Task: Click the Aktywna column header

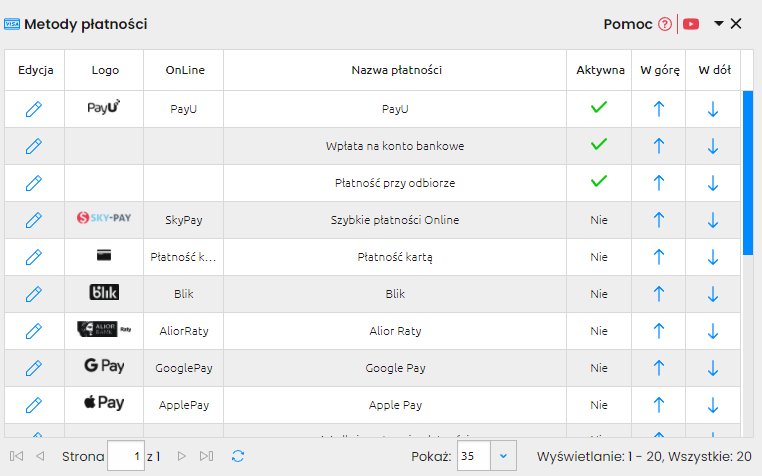Action: (x=600, y=70)
